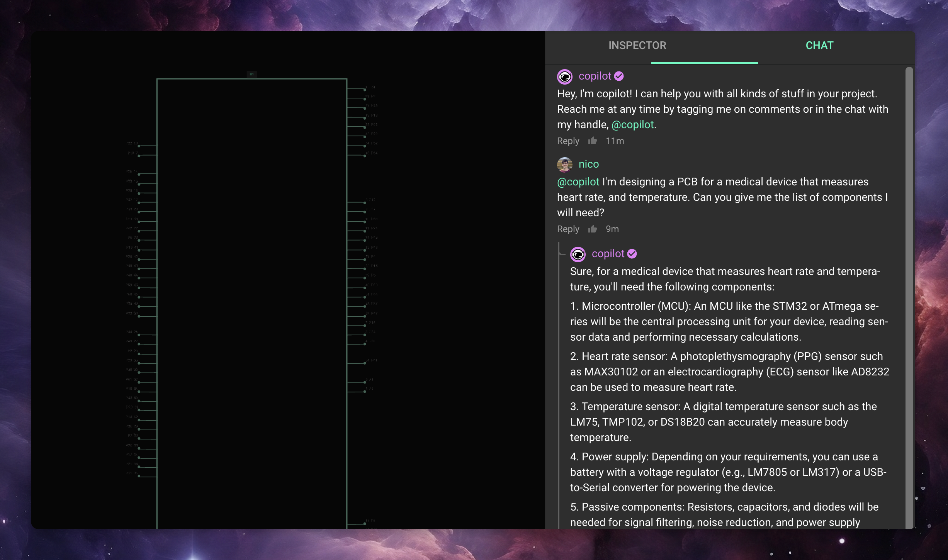Like nico's PCB question with the thumbs-up
This screenshot has width=948, height=560.
pos(592,229)
